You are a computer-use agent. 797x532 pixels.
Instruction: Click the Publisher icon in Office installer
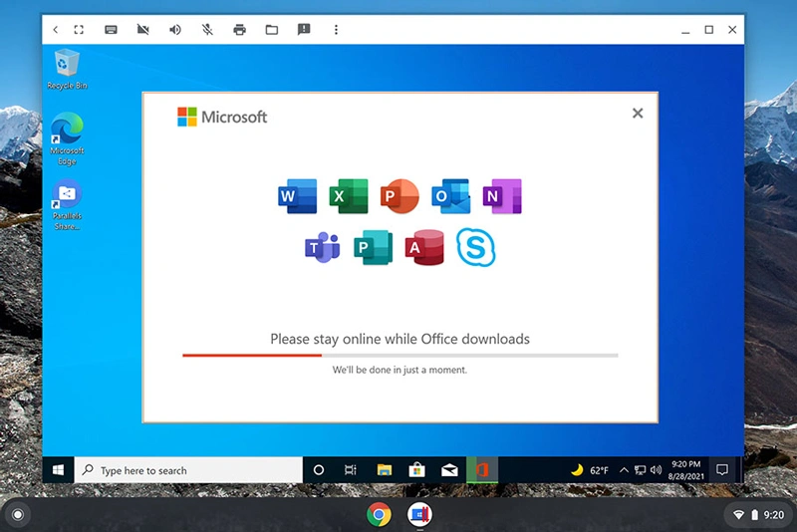[374, 247]
